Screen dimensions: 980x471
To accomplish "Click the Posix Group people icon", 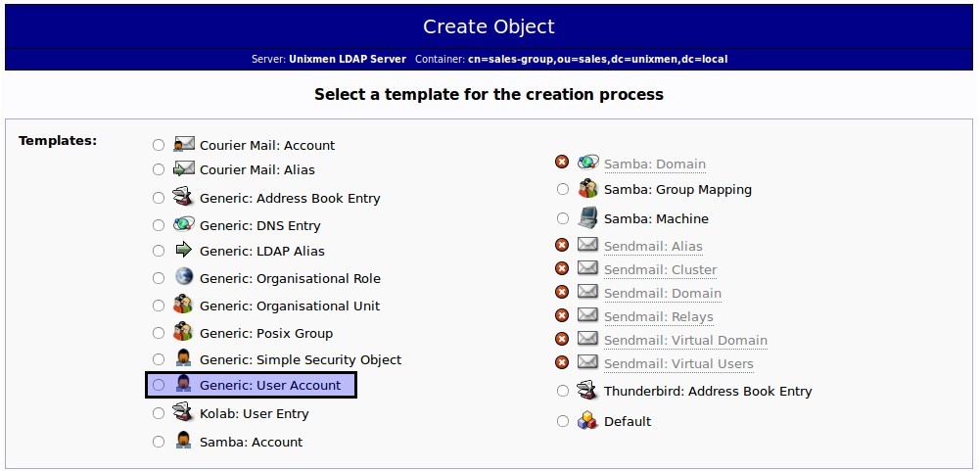I will coord(182,332).
